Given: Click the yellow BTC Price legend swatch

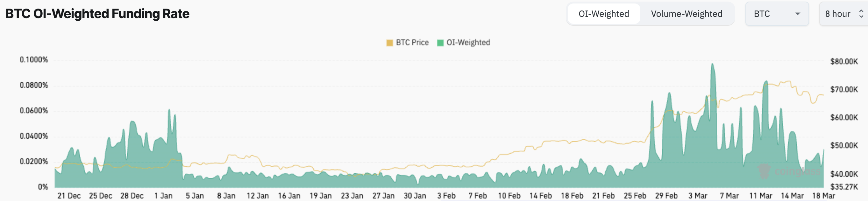Looking at the screenshot, I should pos(389,43).
